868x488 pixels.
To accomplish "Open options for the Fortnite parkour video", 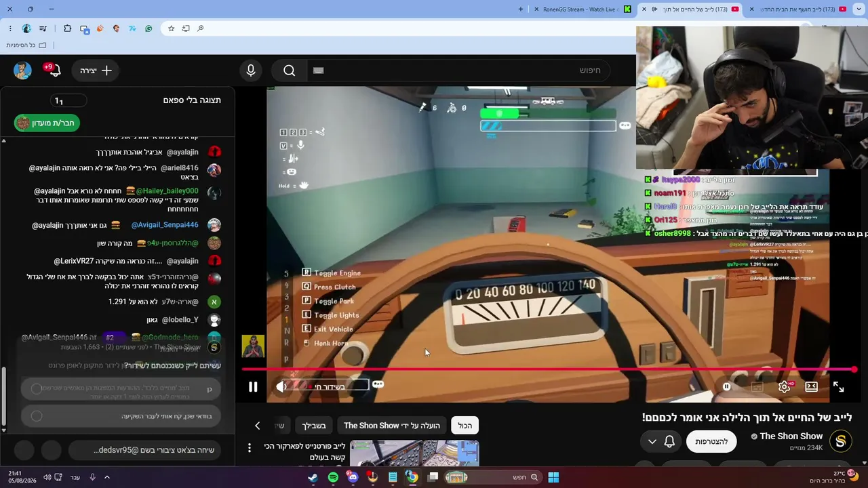I will [250, 448].
